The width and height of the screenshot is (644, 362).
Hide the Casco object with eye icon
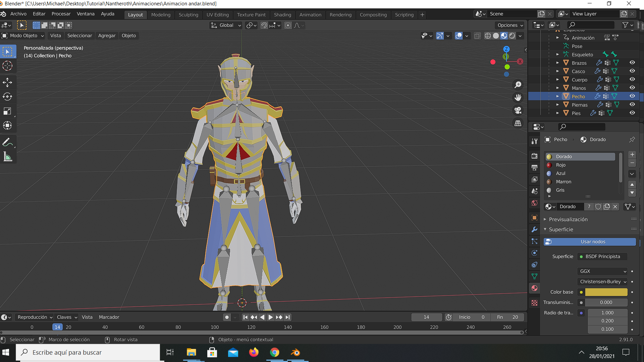(x=632, y=71)
